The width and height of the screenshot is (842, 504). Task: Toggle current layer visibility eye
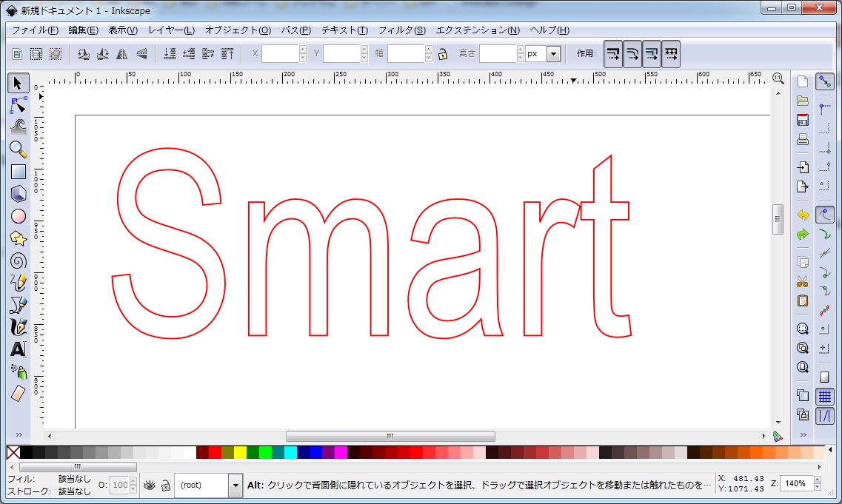tap(150, 485)
